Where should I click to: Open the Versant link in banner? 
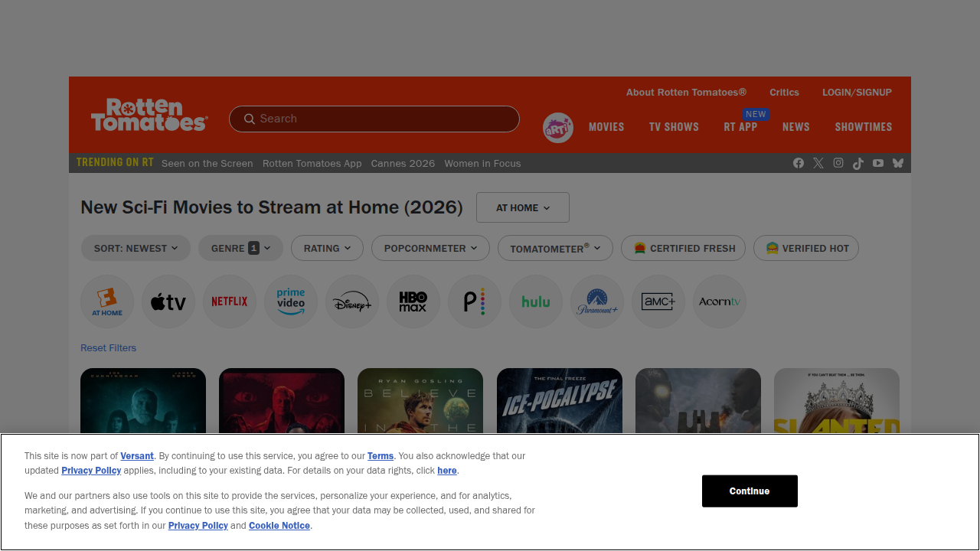pos(137,456)
